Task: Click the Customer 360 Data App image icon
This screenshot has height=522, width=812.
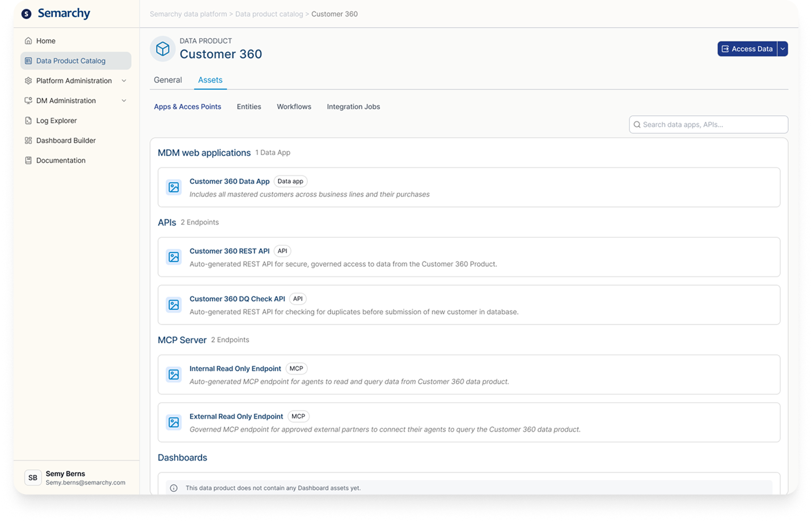Action: 174,187
